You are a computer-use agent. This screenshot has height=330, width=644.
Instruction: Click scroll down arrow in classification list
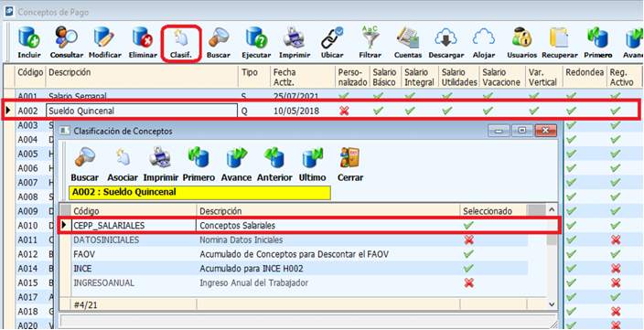pyautogui.click(x=553, y=304)
